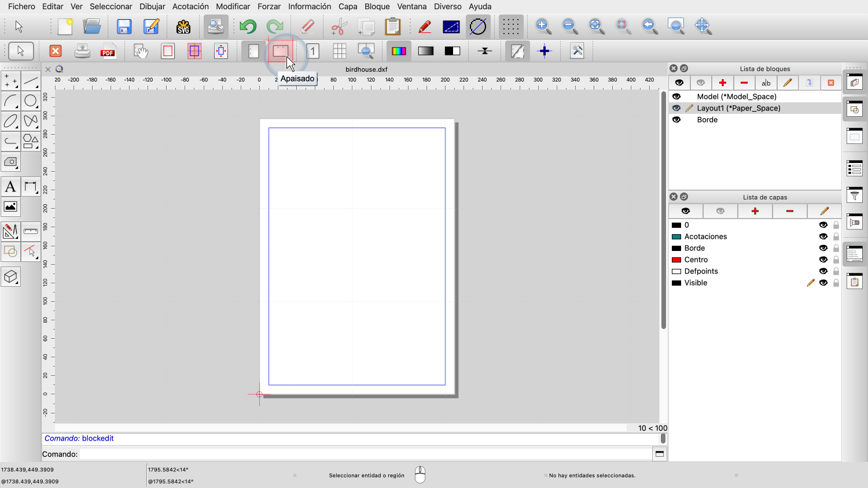Select the Text tool
Screen dimensions: 868x488
point(10,187)
